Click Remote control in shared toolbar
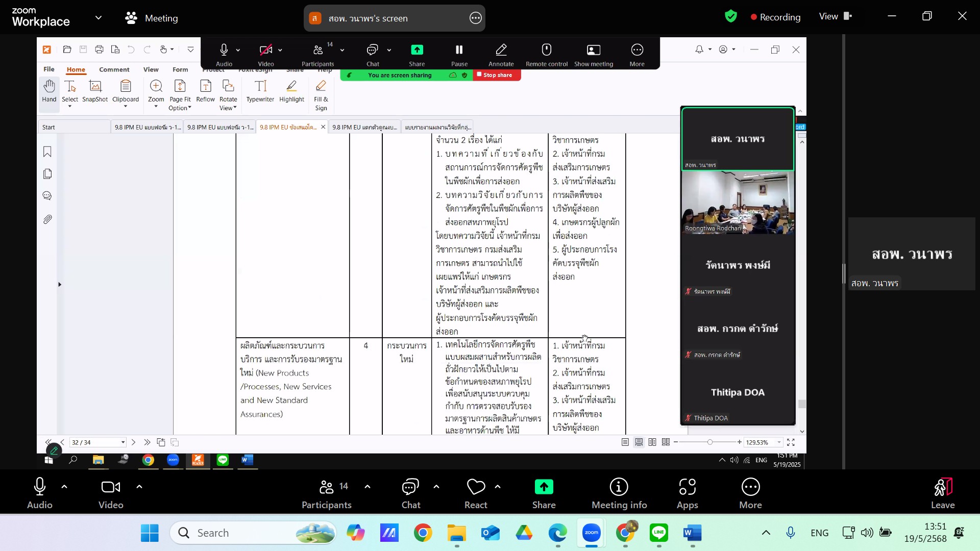The width and height of the screenshot is (980, 551). click(547, 55)
